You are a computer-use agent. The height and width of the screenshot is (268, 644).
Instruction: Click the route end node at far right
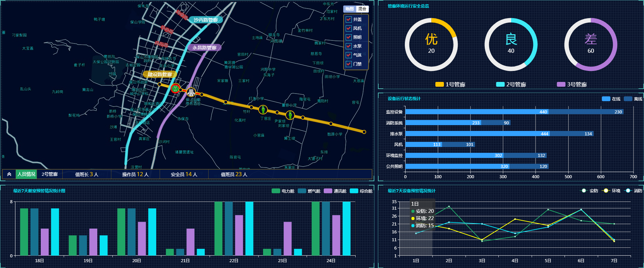pos(364,132)
